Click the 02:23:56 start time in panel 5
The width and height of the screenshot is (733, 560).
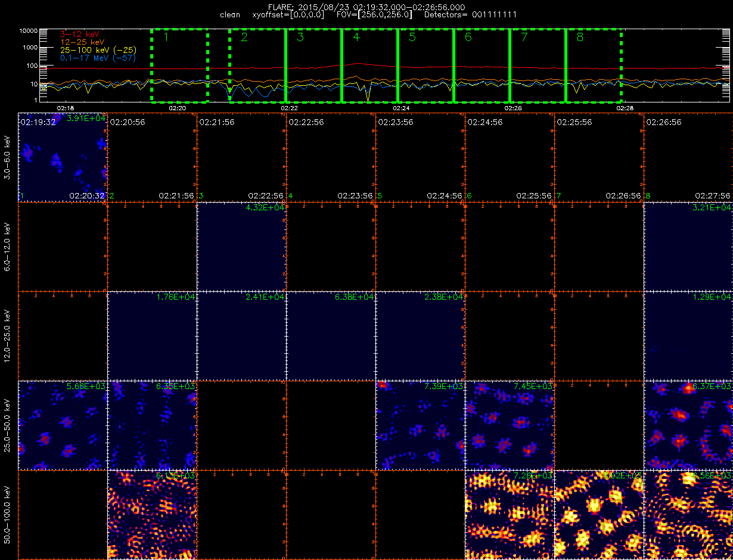click(x=395, y=122)
